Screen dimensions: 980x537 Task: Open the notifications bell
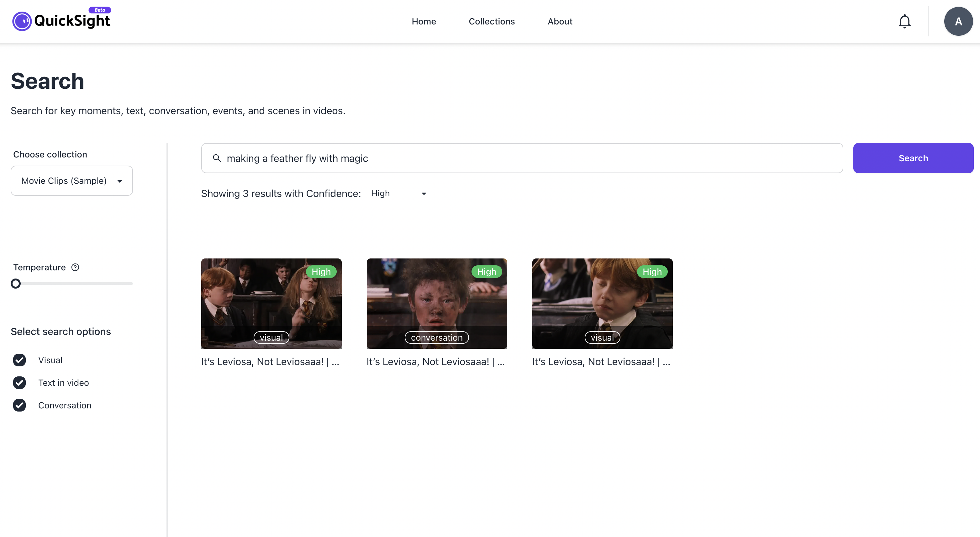[x=904, y=21]
